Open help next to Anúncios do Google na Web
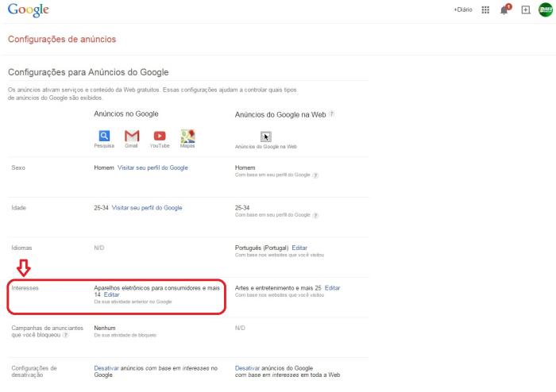This screenshot has height=392, width=556. pos(331,114)
